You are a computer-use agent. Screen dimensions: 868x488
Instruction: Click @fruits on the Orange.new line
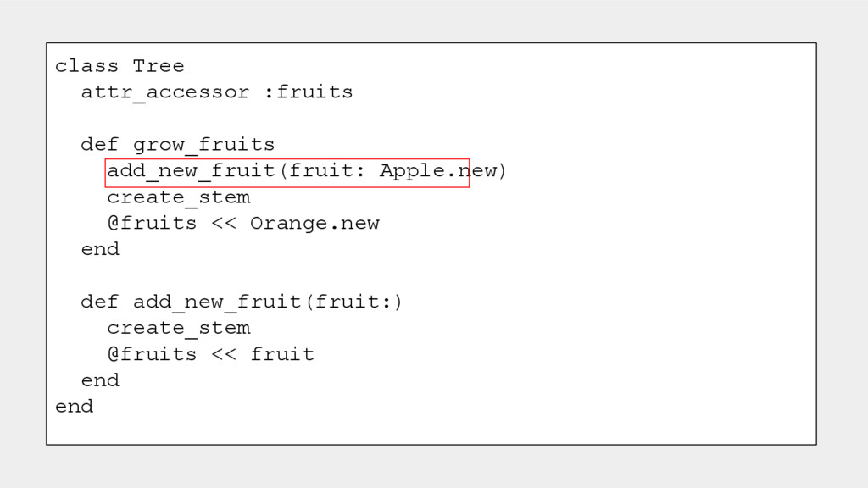click(152, 224)
